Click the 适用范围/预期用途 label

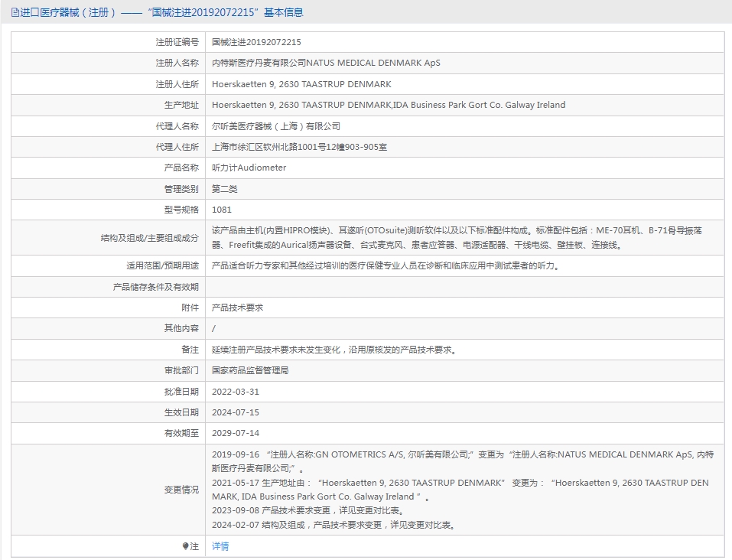tap(162, 265)
